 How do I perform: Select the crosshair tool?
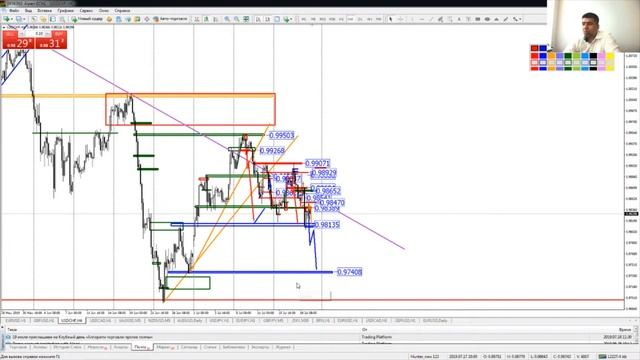coord(400,19)
